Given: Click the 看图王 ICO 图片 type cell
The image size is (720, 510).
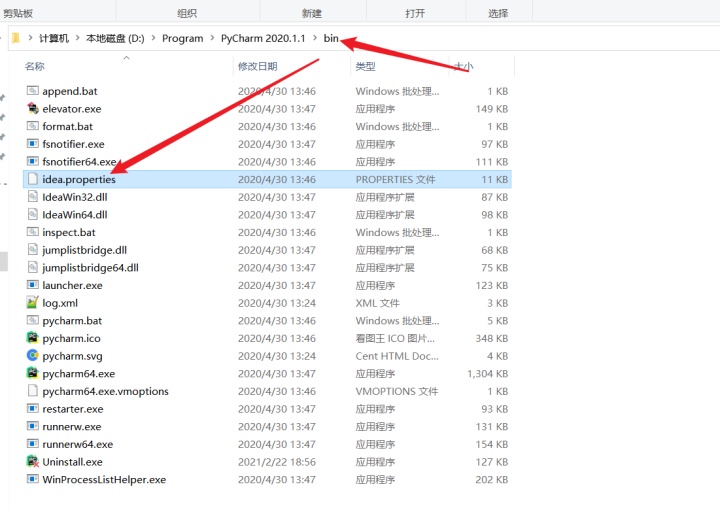Looking at the screenshot, I should tap(395, 338).
